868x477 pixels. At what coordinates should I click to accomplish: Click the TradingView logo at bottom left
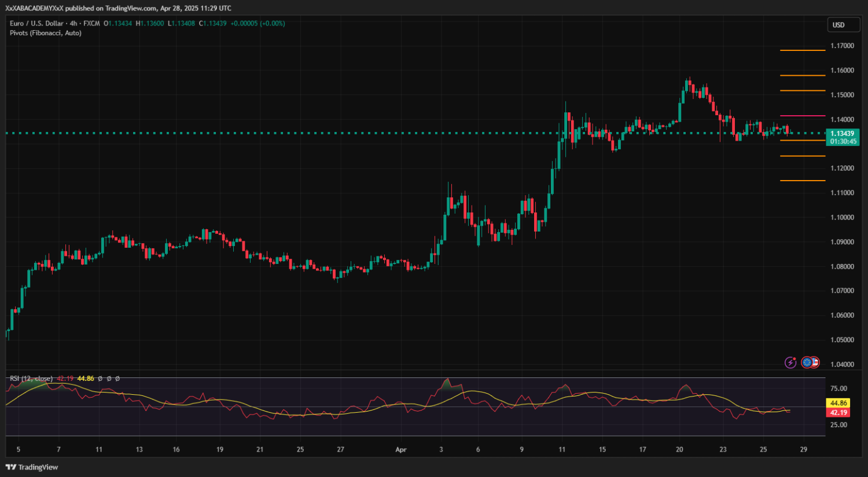[x=32, y=467]
